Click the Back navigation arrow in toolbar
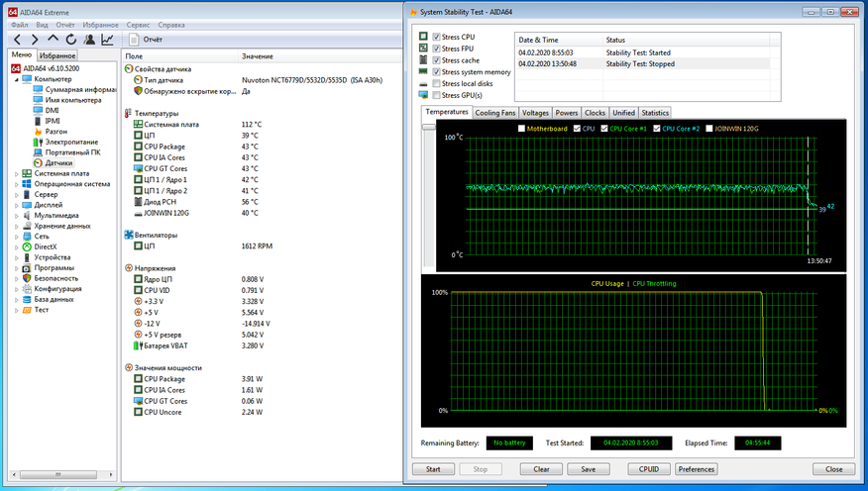The width and height of the screenshot is (868, 491). (x=18, y=40)
